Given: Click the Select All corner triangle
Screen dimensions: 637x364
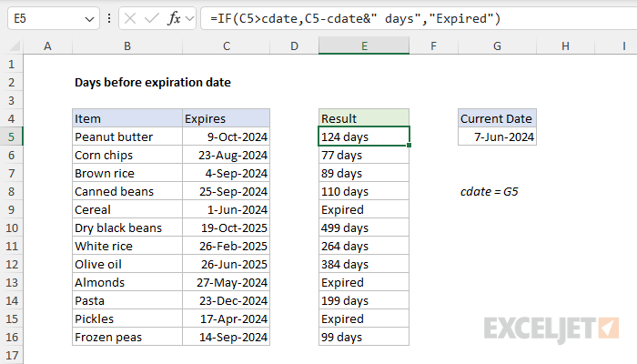Looking at the screenshot, I should click(15, 45).
